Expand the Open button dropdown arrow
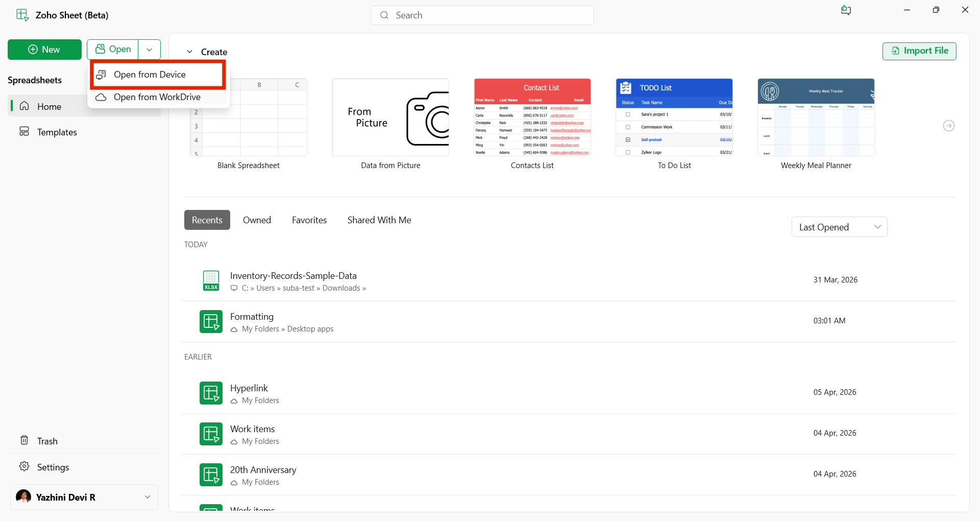The image size is (980, 521). [150, 50]
